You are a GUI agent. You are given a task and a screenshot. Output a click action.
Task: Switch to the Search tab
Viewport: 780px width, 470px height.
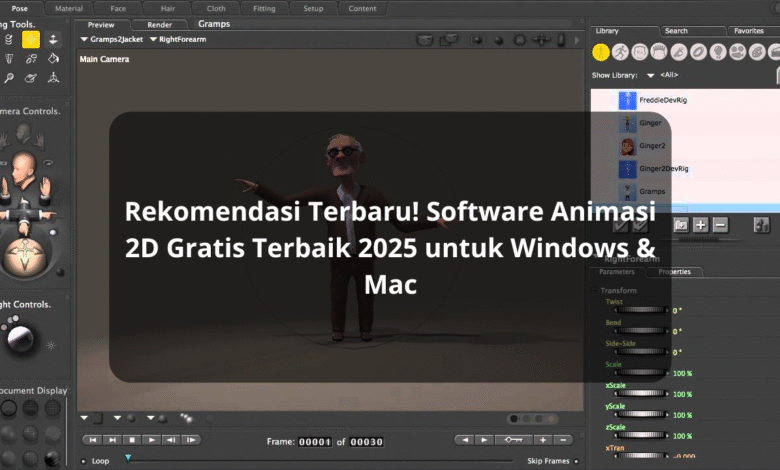(x=676, y=31)
